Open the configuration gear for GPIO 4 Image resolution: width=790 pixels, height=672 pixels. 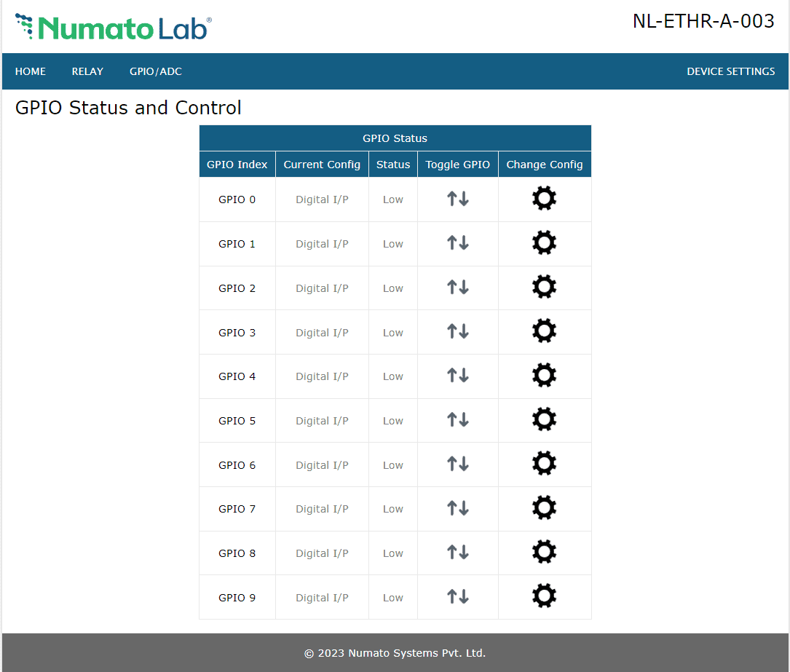544,376
